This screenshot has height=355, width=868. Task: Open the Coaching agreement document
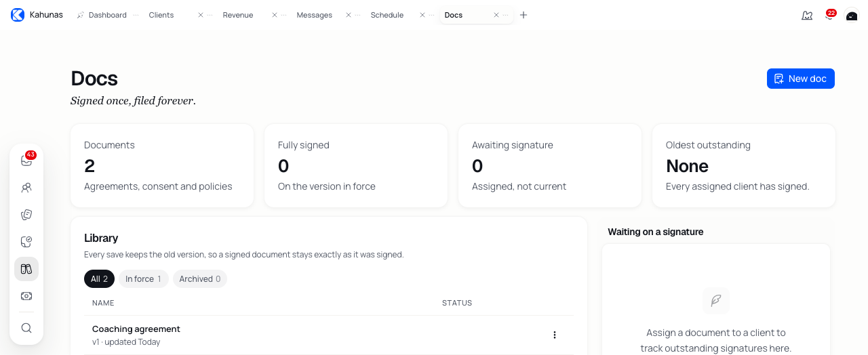[136, 329]
